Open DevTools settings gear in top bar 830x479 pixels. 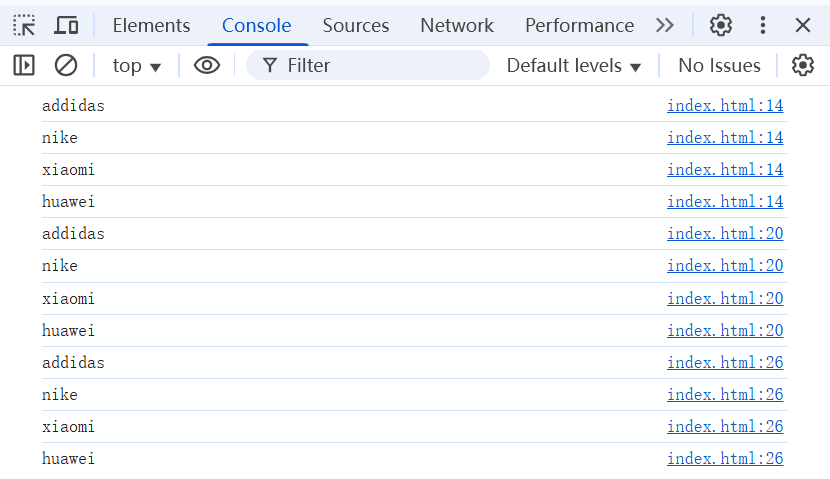pyautogui.click(x=720, y=25)
